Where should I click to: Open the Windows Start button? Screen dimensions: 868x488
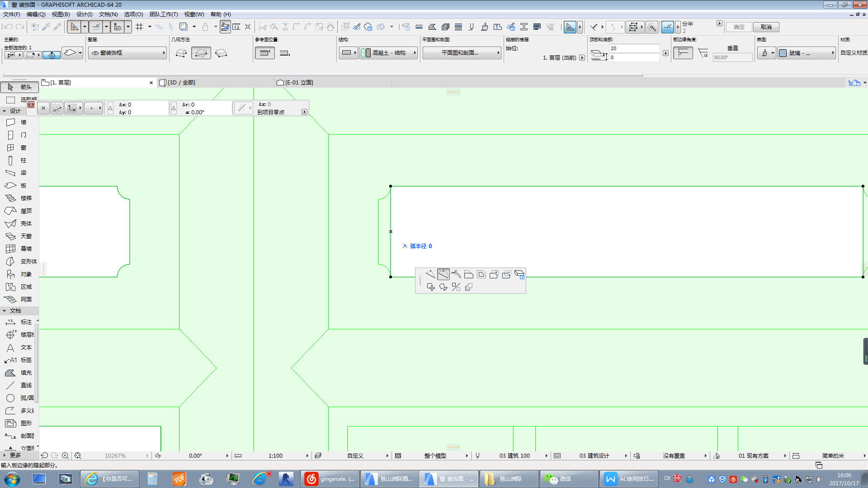click(x=12, y=479)
